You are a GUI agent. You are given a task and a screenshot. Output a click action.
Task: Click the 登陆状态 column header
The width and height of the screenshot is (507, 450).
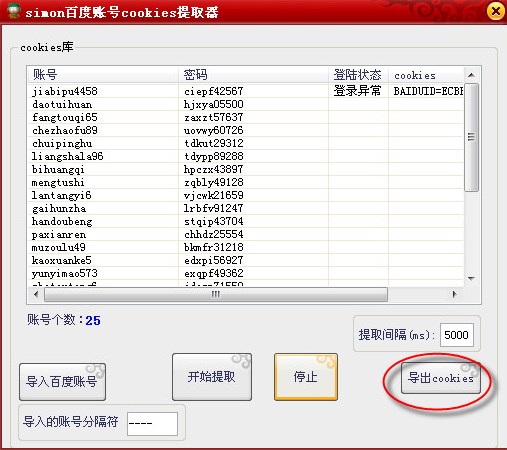tap(358, 75)
